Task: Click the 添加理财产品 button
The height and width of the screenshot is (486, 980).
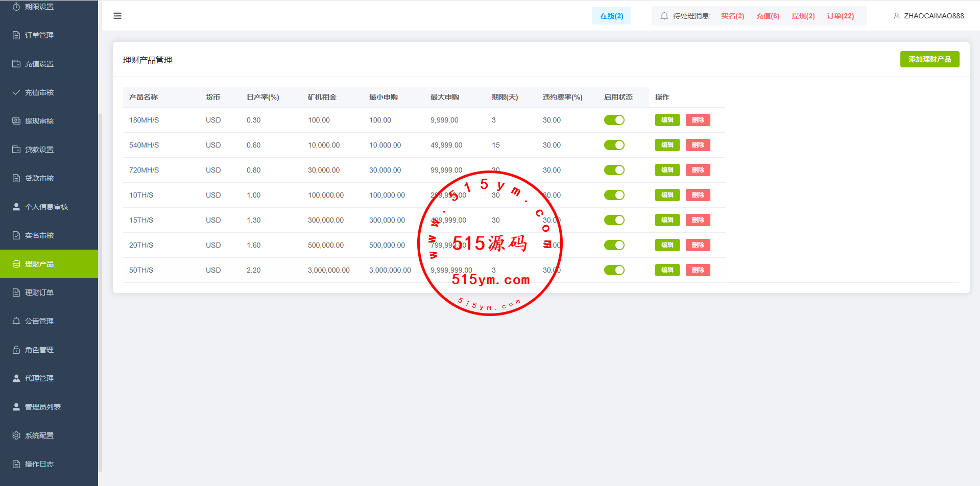Action: click(929, 59)
